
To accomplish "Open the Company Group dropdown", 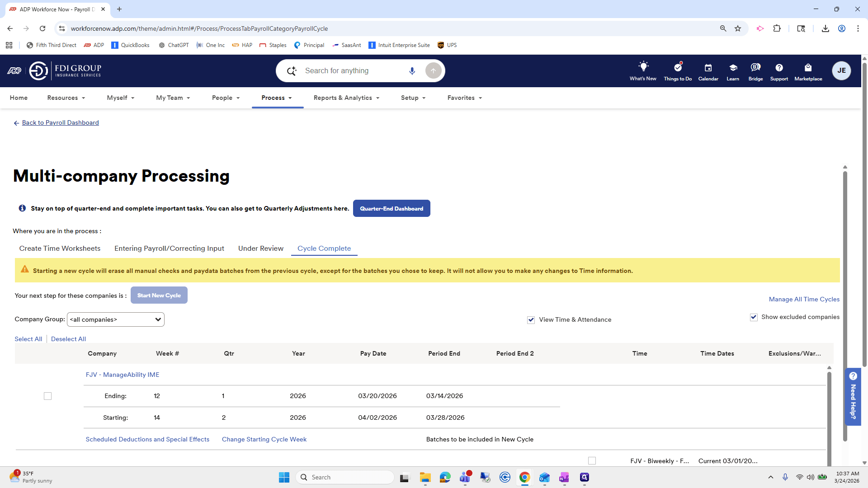I will [x=116, y=319].
